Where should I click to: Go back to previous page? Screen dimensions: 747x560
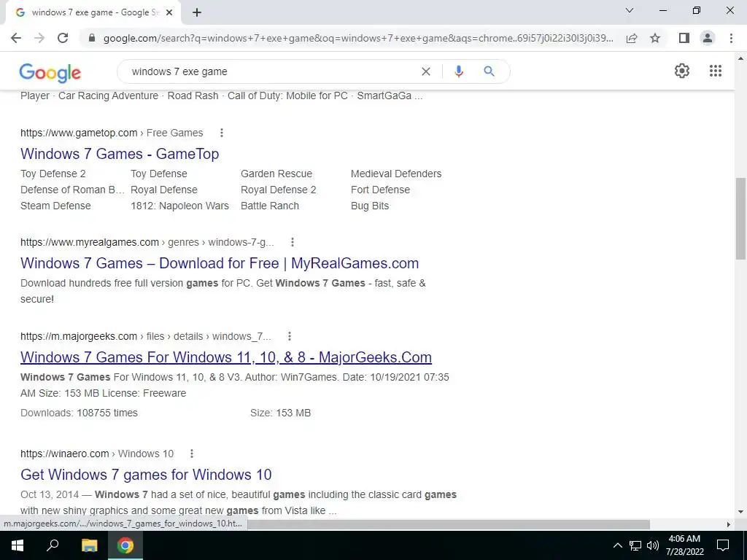[16, 38]
